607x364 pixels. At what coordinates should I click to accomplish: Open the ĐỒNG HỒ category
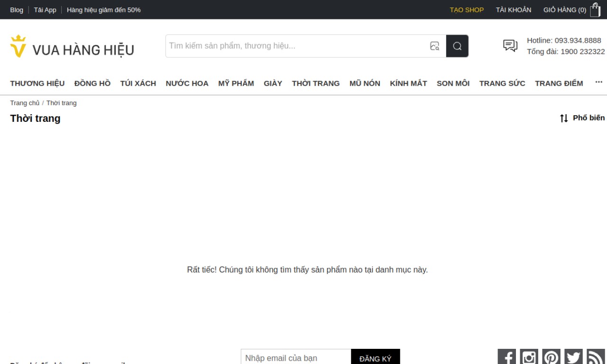pos(92,83)
